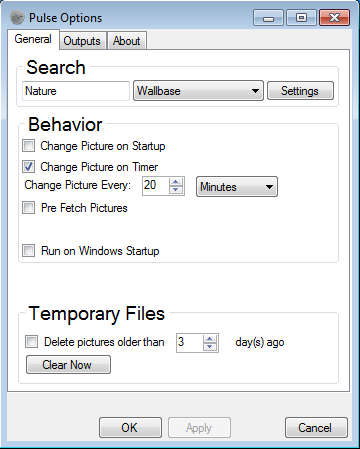Tick the Run on Windows Startup checkbox
Viewport: 360px width, 449px height.
coord(28,250)
